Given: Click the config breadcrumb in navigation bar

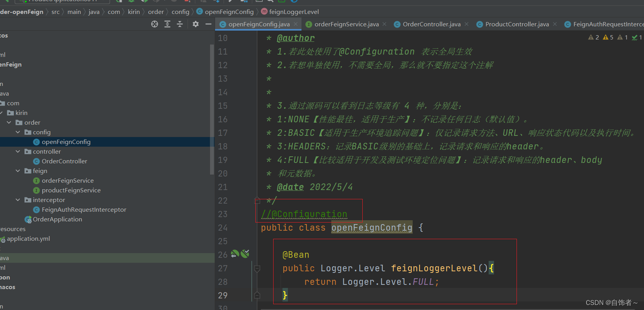Looking at the screenshot, I should (180, 12).
